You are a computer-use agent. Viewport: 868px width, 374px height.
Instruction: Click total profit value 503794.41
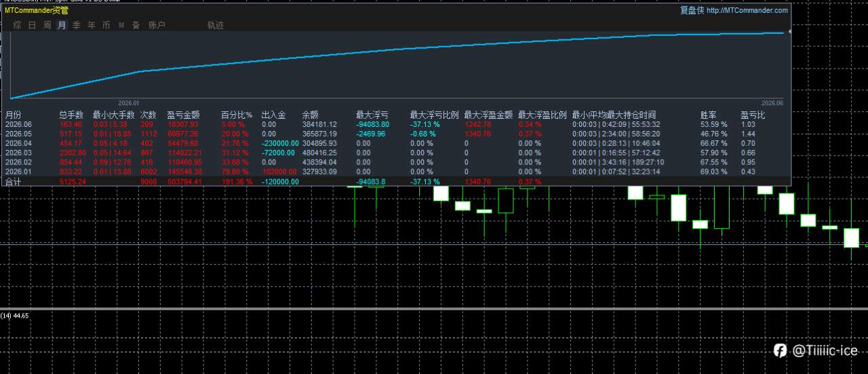pos(183,182)
